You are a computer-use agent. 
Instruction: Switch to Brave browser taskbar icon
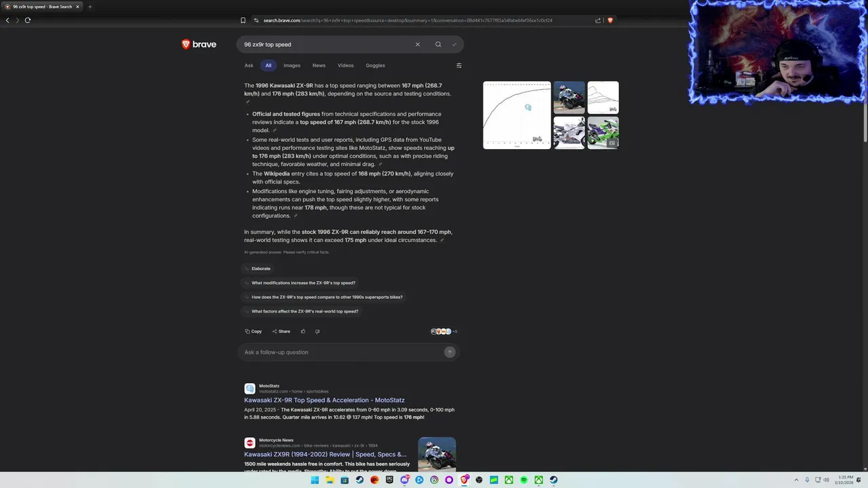464,480
